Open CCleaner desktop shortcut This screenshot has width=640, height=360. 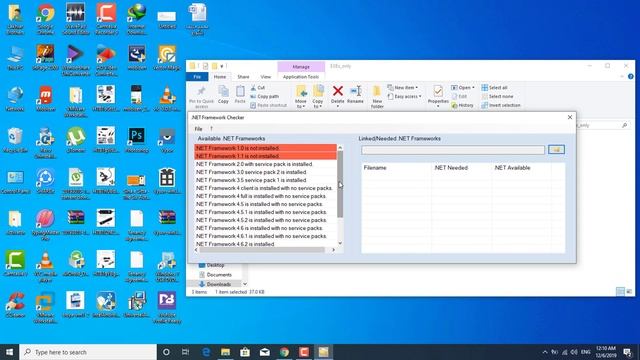(15, 305)
